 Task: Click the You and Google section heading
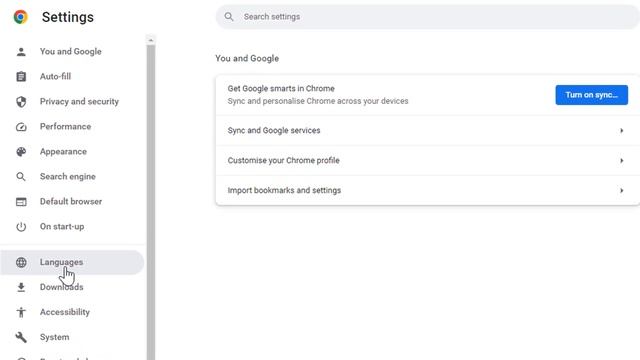tap(247, 58)
